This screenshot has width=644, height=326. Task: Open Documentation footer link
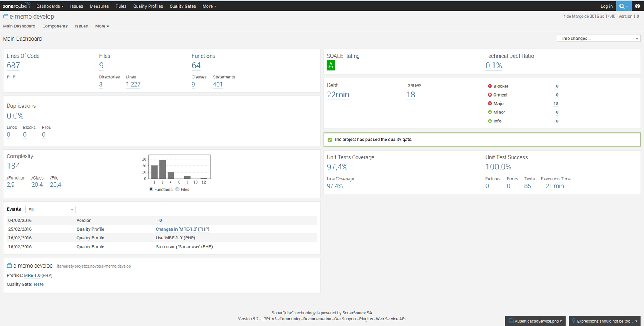pyautogui.click(x=317, y=319)
